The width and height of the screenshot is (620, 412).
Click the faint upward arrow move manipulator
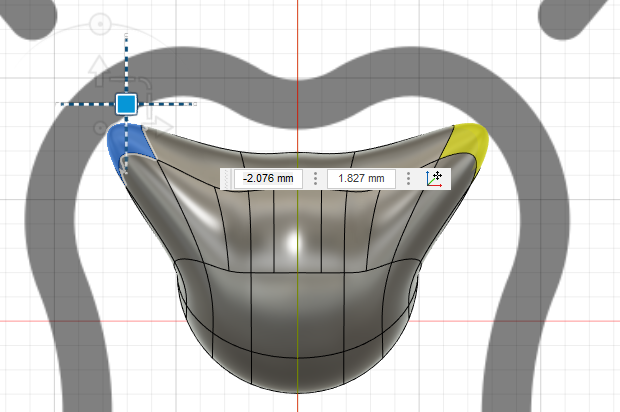pos(99,71)
